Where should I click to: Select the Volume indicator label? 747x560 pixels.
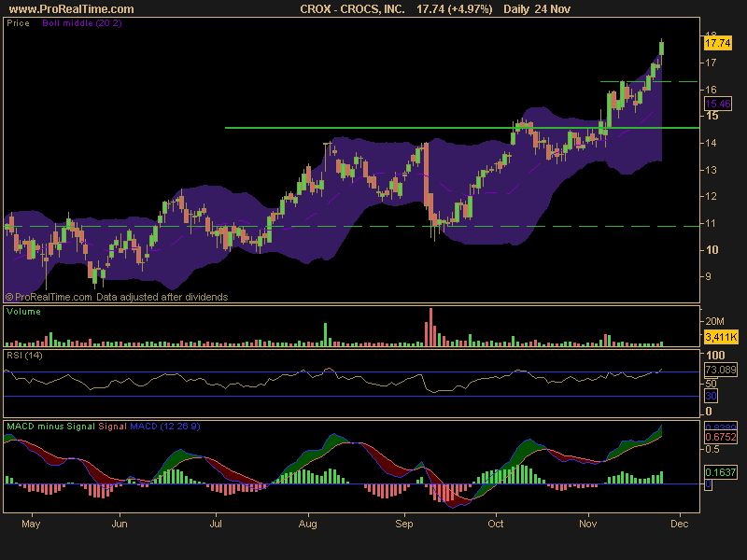[24, 311]
